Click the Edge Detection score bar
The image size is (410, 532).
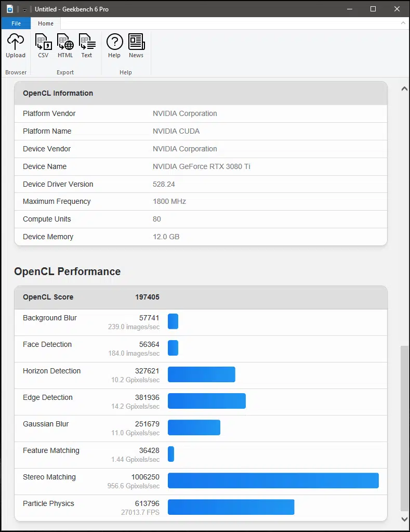[x=206, y=401]
